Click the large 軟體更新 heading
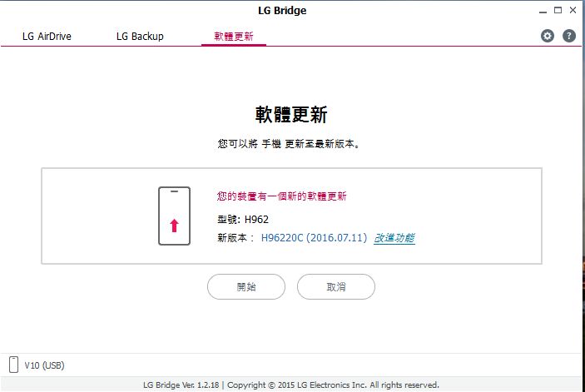This screenshot has height=392, width=585. (291, 114)
